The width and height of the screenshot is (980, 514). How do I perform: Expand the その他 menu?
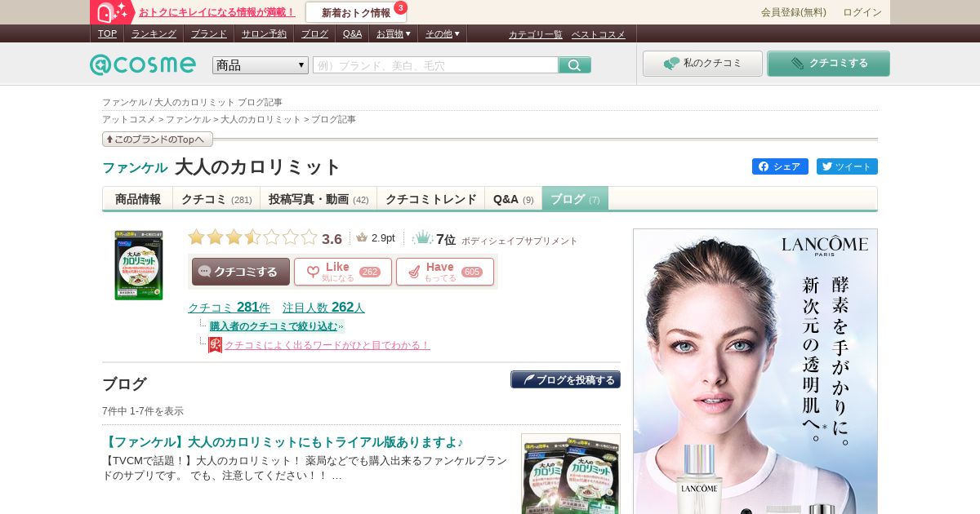[x=443, y=33]
